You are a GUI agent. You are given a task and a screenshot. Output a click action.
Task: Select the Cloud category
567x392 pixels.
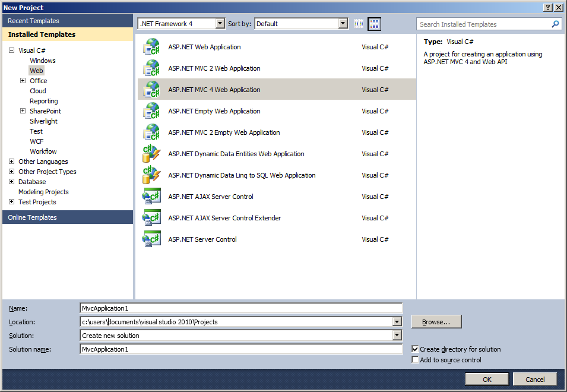point(38,91)
